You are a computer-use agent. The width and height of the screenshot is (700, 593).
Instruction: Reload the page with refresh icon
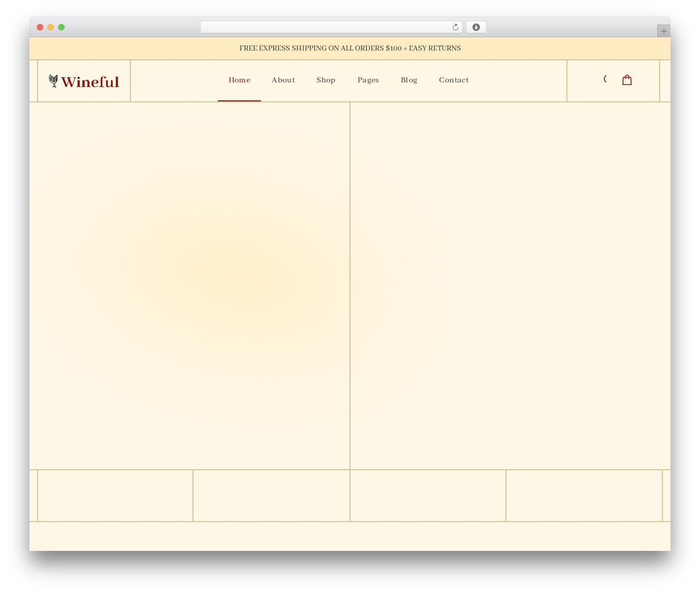[455, 27]
